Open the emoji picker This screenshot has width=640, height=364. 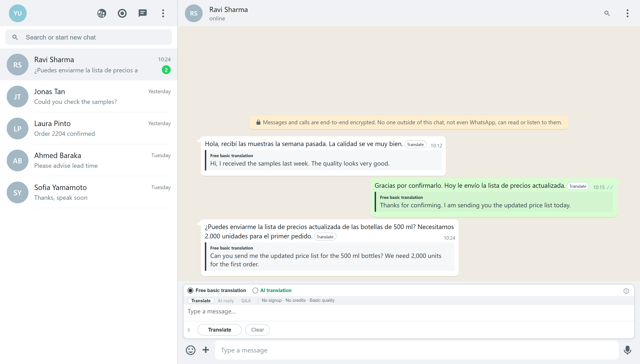(x=190, y=350)
